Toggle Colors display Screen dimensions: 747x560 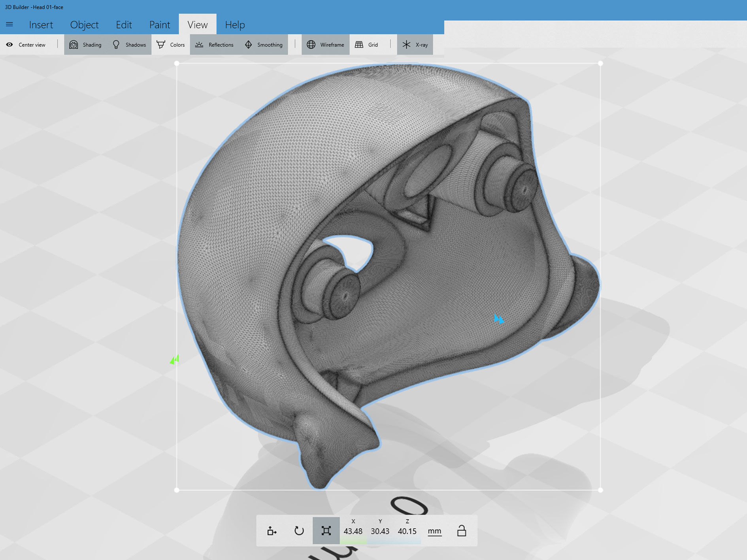coord(170,45)
